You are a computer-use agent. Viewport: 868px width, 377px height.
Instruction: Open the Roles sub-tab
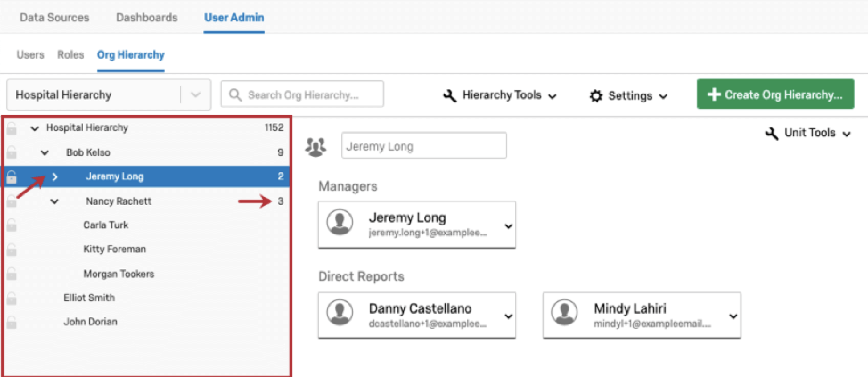pyautogui.click(x=70, y=55)
